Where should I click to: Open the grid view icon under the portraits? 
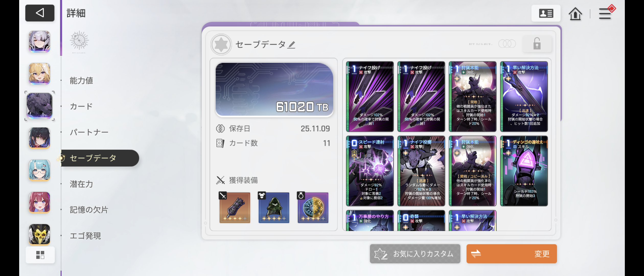40,255
